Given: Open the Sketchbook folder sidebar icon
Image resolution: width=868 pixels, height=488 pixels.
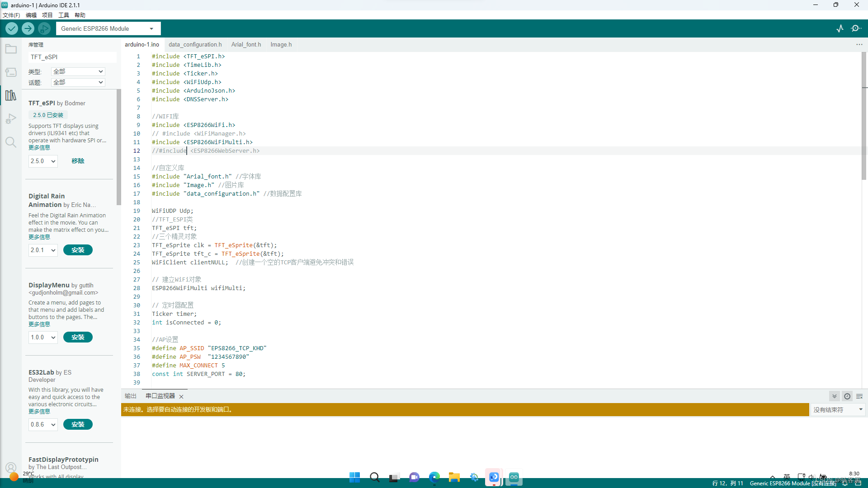Looking at the screenshot, I should click(11, 49).
